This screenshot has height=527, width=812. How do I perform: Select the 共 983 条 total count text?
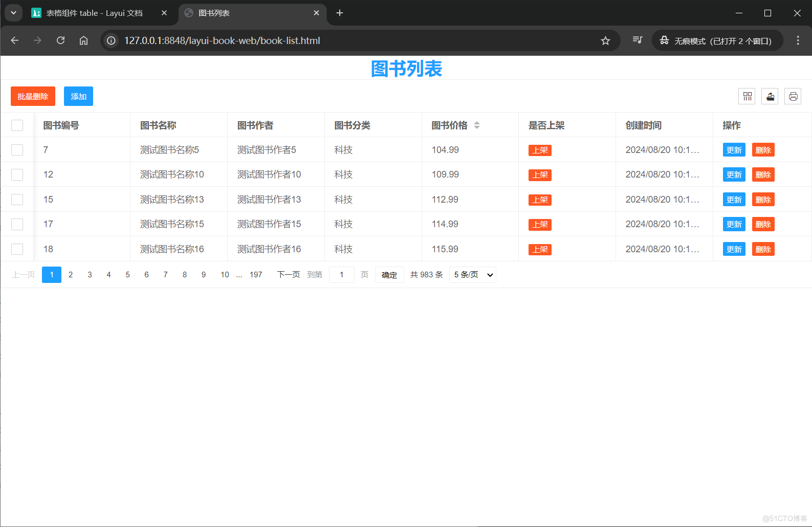coord(427,275)
